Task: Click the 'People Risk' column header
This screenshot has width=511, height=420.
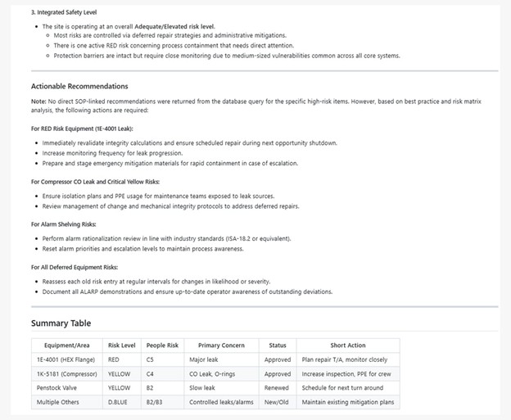Action: [161, 345]
